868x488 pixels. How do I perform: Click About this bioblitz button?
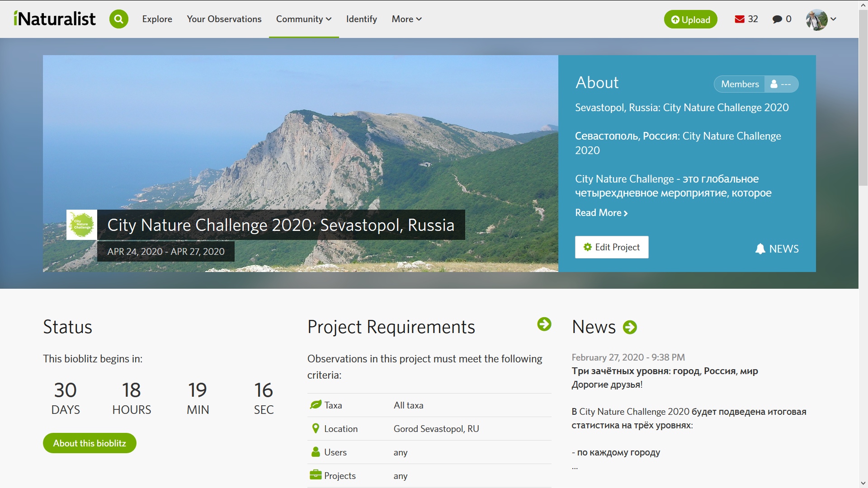tap(90, 443)
